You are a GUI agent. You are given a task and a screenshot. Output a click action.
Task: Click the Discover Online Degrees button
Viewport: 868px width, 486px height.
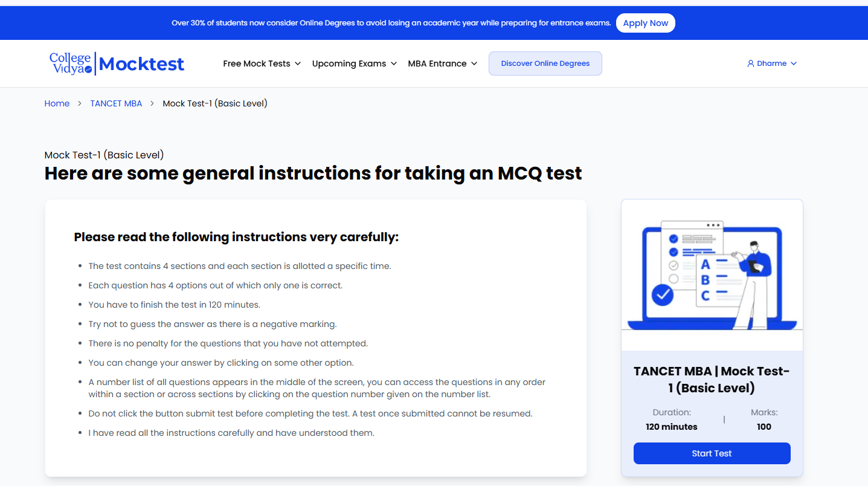click(x=545, y=63)
